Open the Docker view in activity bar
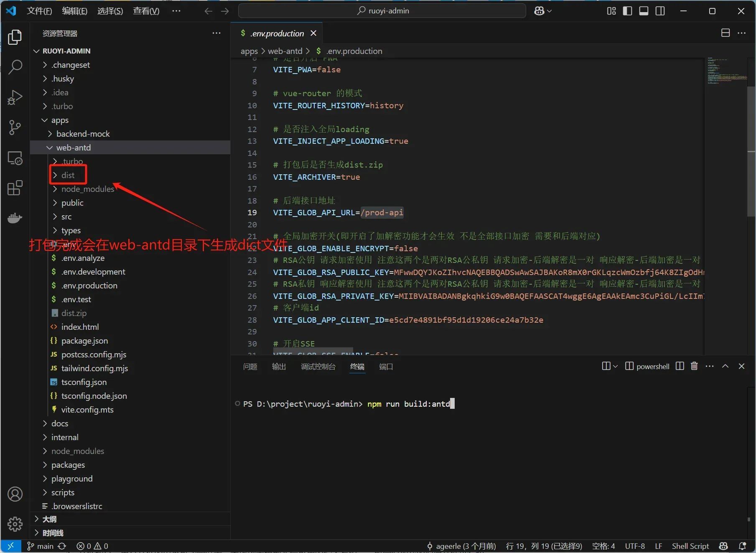Viewport: 756px width, 553px height. [x=15, y=218]
